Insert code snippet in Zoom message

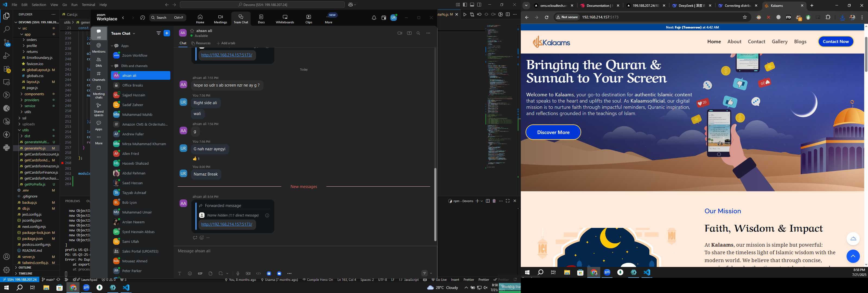[x=259, y=273]
